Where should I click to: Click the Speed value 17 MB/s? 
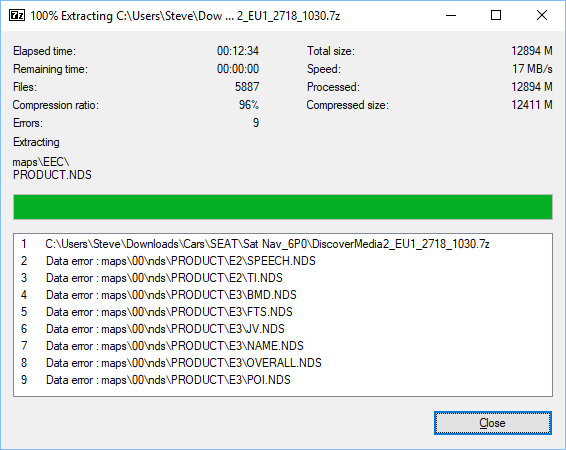click(x=532, y=69)
